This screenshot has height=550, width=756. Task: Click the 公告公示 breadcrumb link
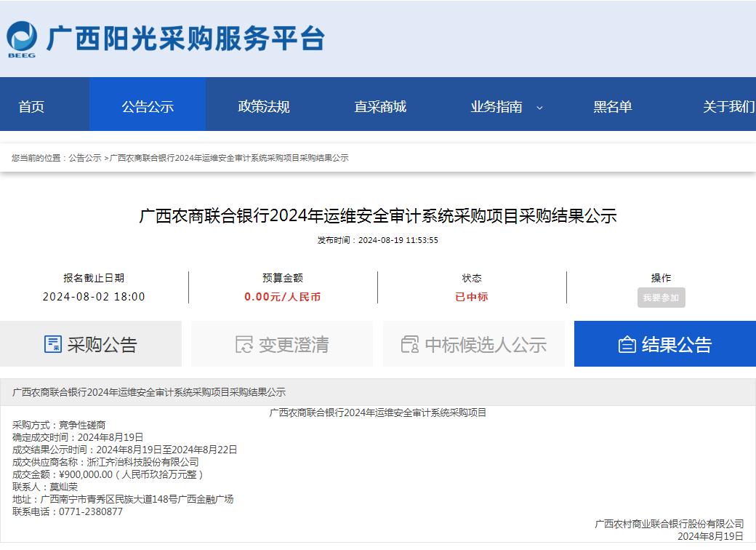pyautogui.click(x=85, y=158)
